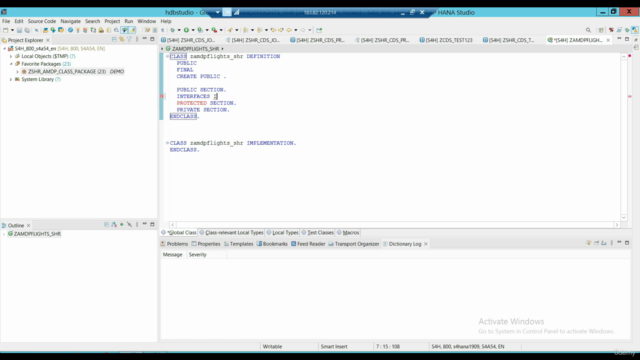Open the Problems view tab
This screenshot has height=360, width=640.
pyautogui.click(x=174, y=244)
